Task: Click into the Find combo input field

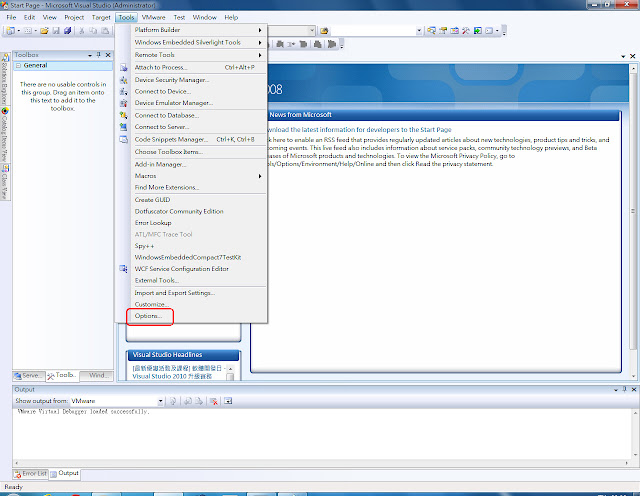Action: coord(373,31)
